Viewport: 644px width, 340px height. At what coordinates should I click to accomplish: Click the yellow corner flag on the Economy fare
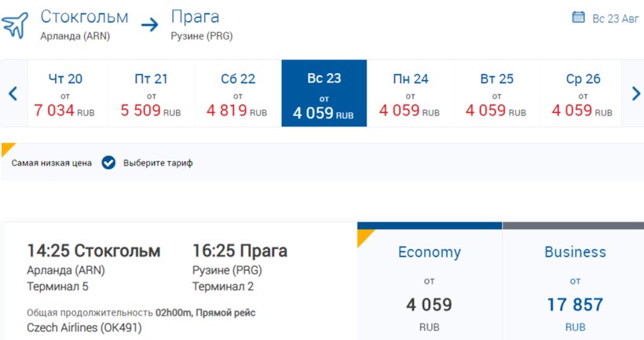365,238
